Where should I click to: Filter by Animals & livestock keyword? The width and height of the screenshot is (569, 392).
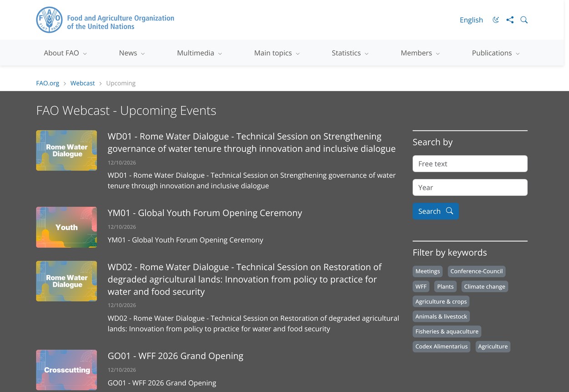pos(441,317)
